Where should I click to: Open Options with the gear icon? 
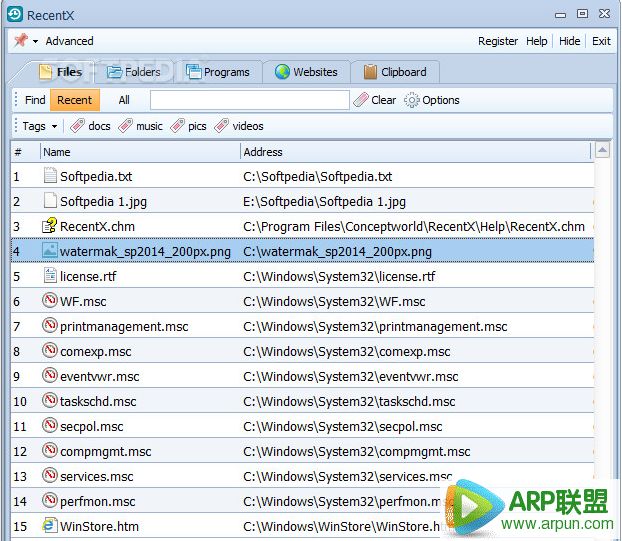tap(432, 100)
